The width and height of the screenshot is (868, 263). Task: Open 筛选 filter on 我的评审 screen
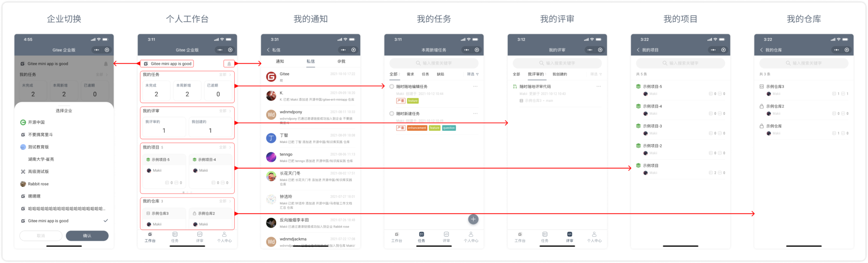click(596, 74)
